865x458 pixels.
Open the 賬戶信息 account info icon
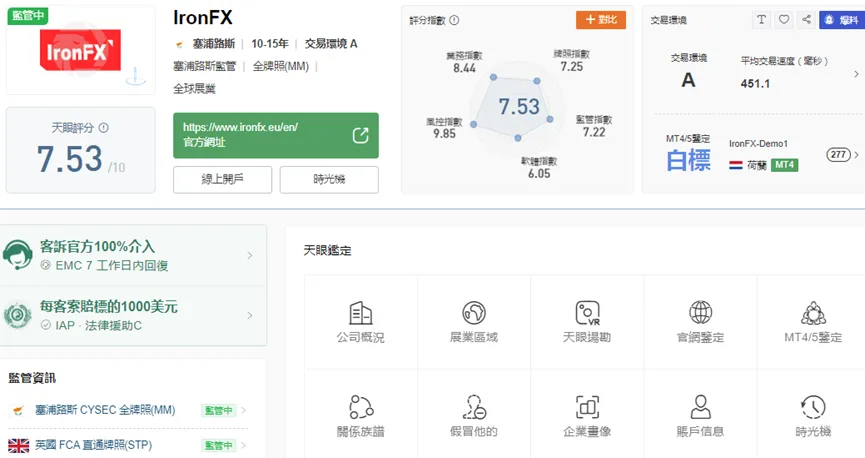point(701,407)
